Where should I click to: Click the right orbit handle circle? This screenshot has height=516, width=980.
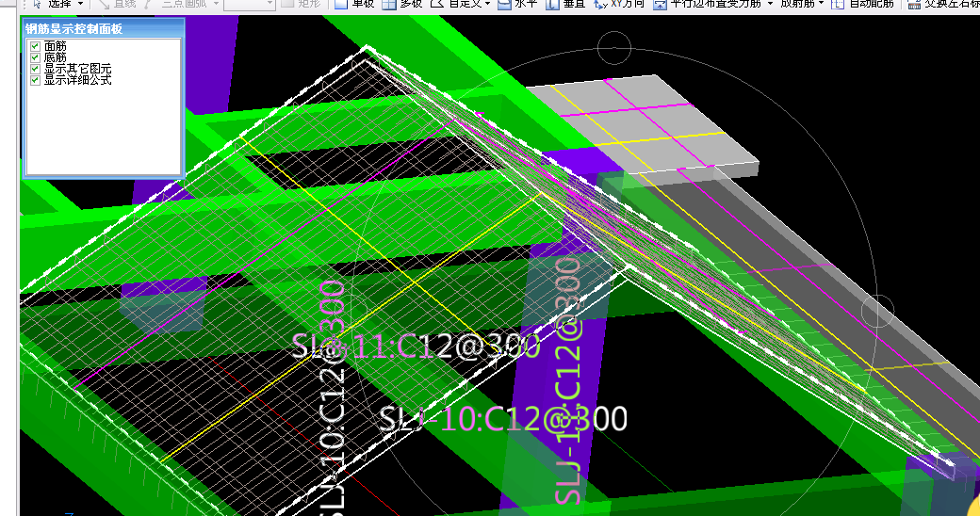(877, 311)
